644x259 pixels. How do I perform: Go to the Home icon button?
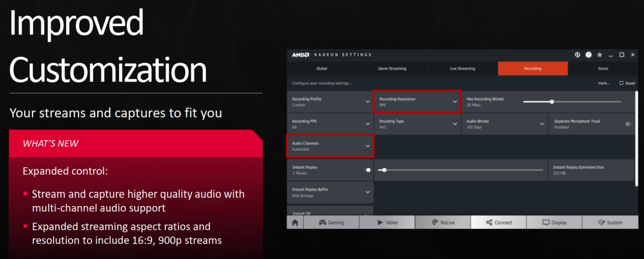click(x=295, y=222)
